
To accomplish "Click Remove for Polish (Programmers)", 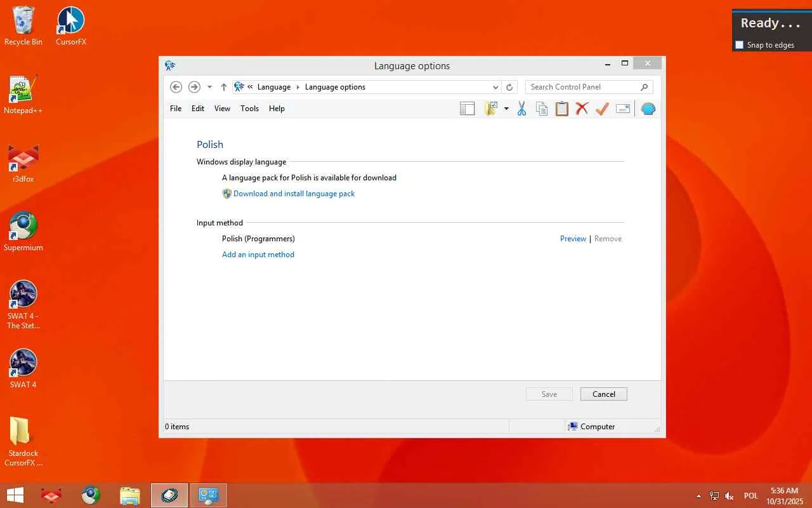I will point(608,239).
